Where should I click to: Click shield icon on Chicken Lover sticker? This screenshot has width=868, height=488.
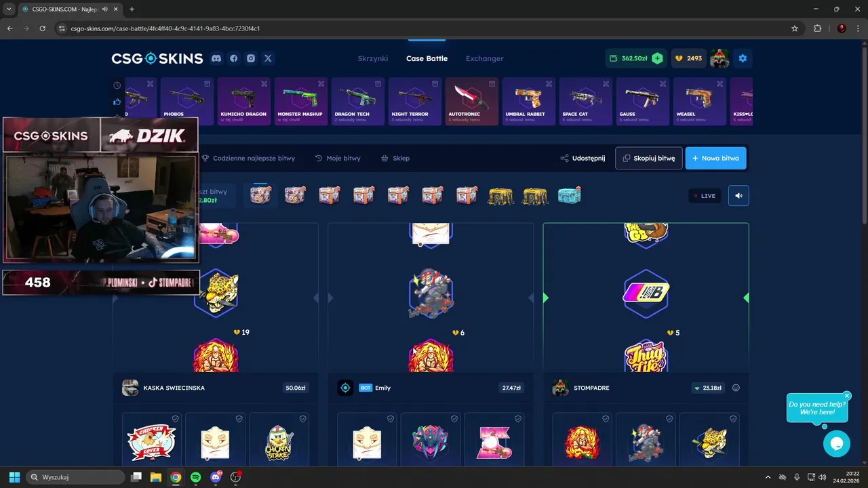pos(175,419)
